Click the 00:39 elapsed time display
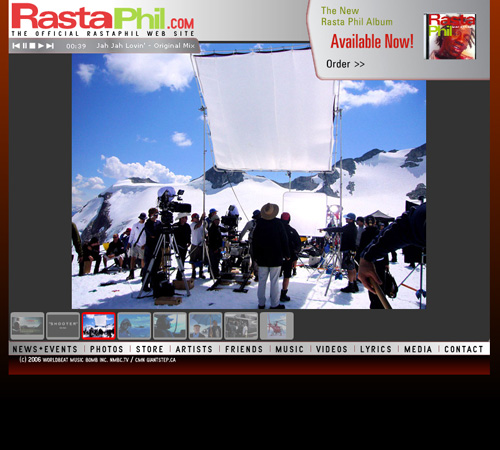This screenshot has width=500, height=450. click(76, 46)
